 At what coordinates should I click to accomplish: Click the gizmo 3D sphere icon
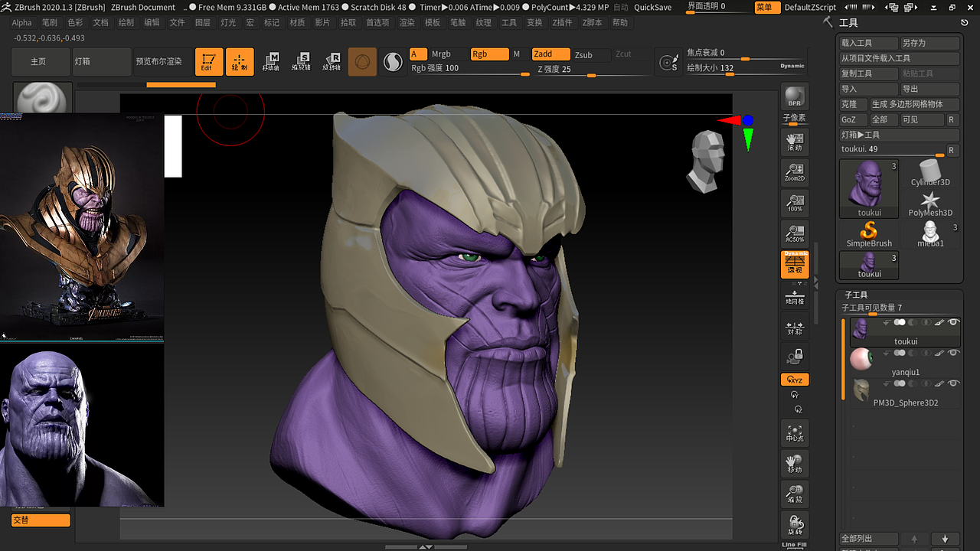click(x=362, y=62)
